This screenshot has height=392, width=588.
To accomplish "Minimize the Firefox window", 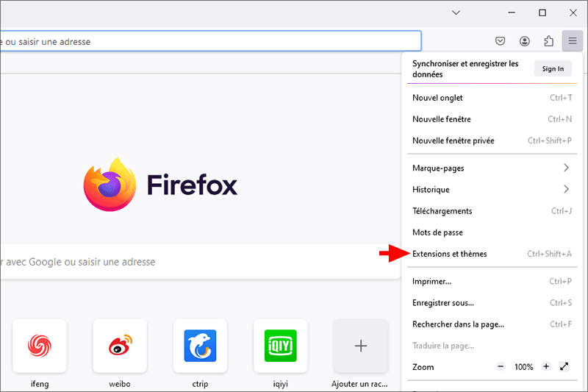I will pyautogui.click(x=512, y=13).
